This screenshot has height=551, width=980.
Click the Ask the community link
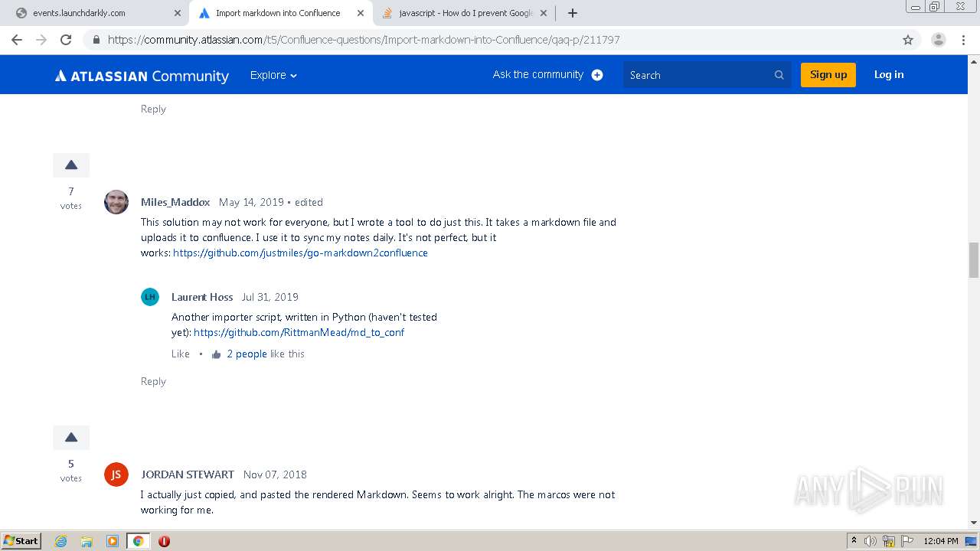(x=538, y=74)
